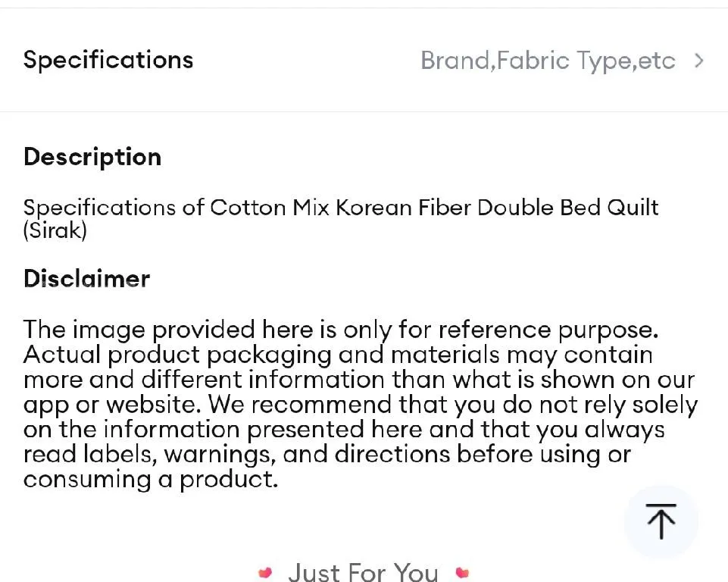Viewport: 728px width, 582px height.
Task: Tap the Disclaimer heading
Action: click(x=86, y=278)
